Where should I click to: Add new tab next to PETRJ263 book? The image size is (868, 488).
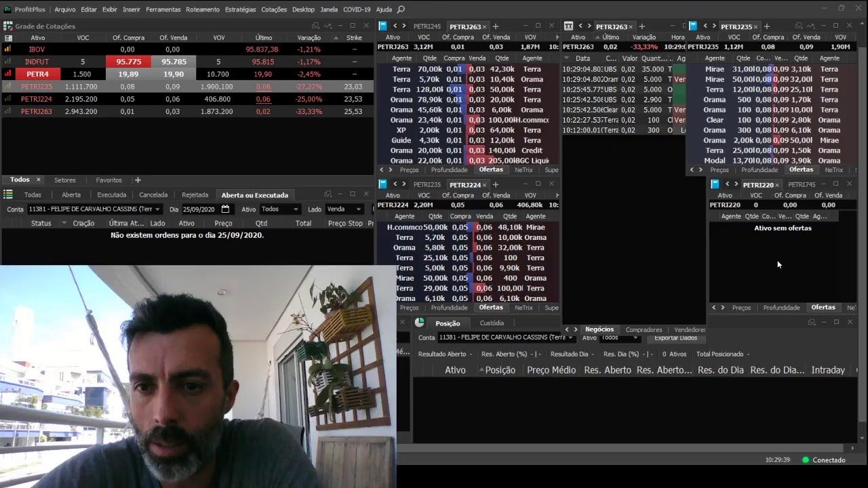(x=495, y=26)
